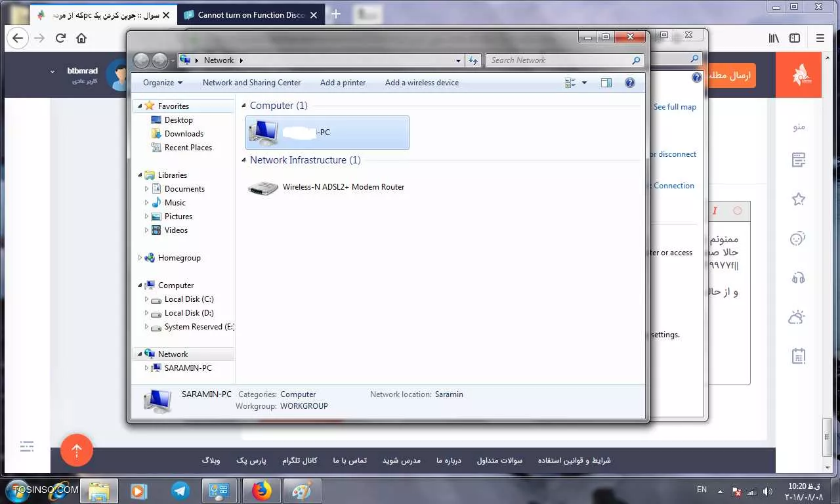Switch to Cannot turn on Function Discovery tab
This screenshot has height=504, width=840.
point(251,14)
